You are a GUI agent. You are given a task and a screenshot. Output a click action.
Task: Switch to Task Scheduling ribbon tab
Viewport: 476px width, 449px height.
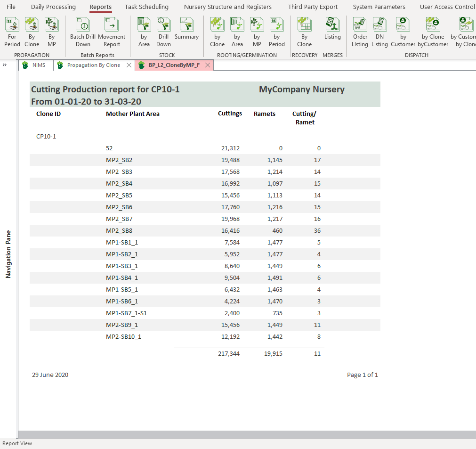click(x=146, y=7)
